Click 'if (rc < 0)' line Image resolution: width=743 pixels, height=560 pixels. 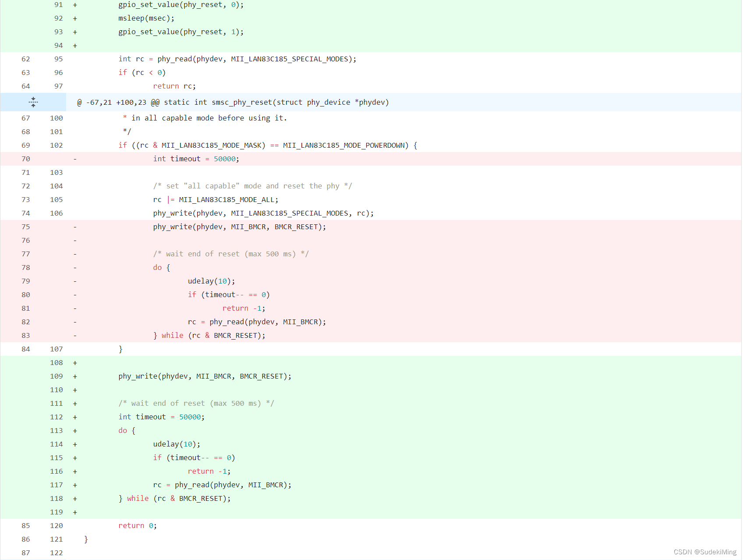click(142, 72)
